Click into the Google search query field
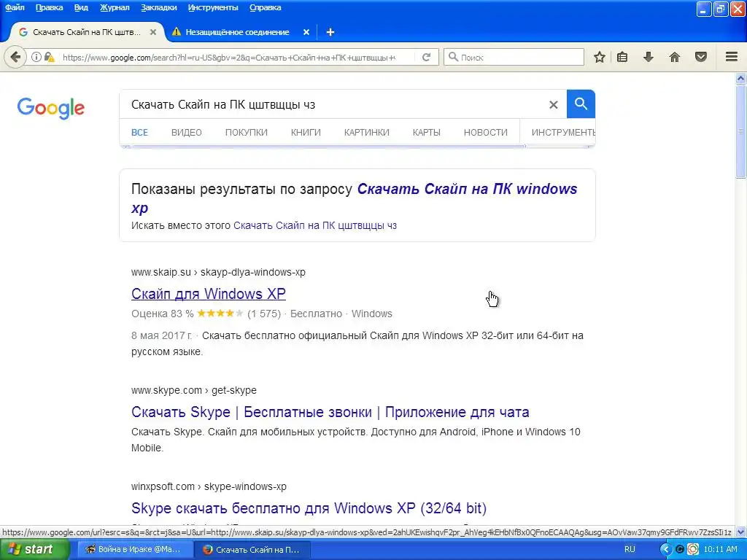 point(333,104)
